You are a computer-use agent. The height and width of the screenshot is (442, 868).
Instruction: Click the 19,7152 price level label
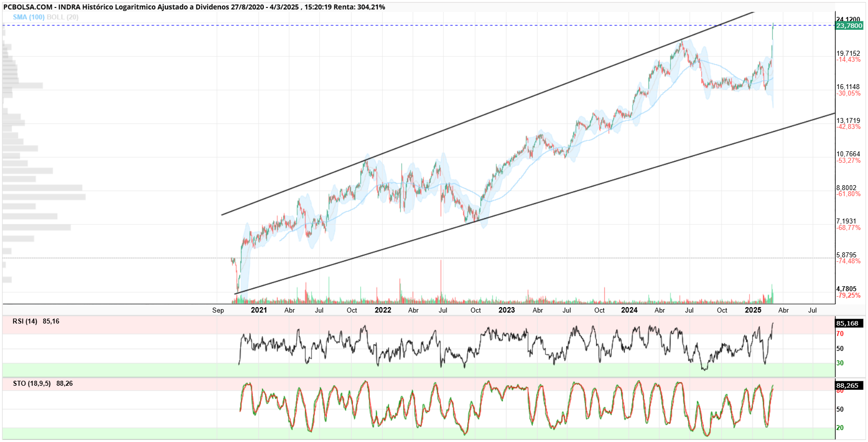pos(848,53)
